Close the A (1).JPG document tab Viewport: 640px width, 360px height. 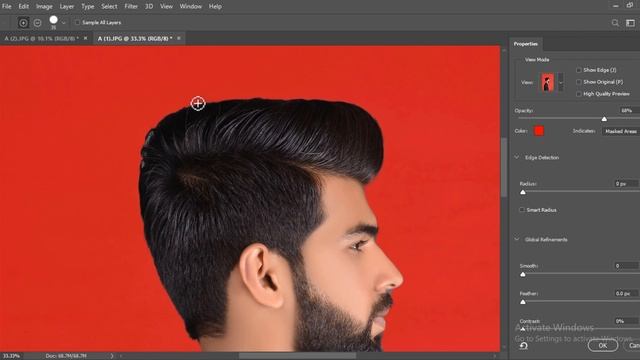[178, 38]
